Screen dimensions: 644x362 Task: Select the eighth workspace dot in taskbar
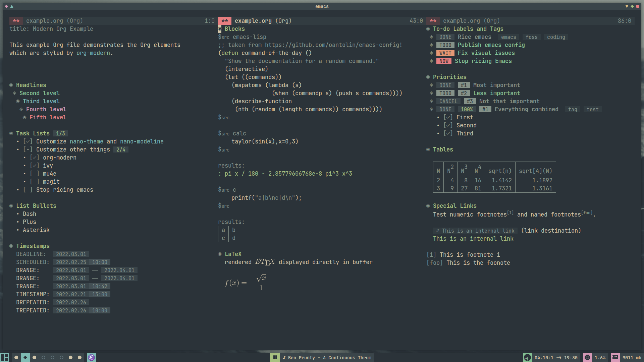79,357
